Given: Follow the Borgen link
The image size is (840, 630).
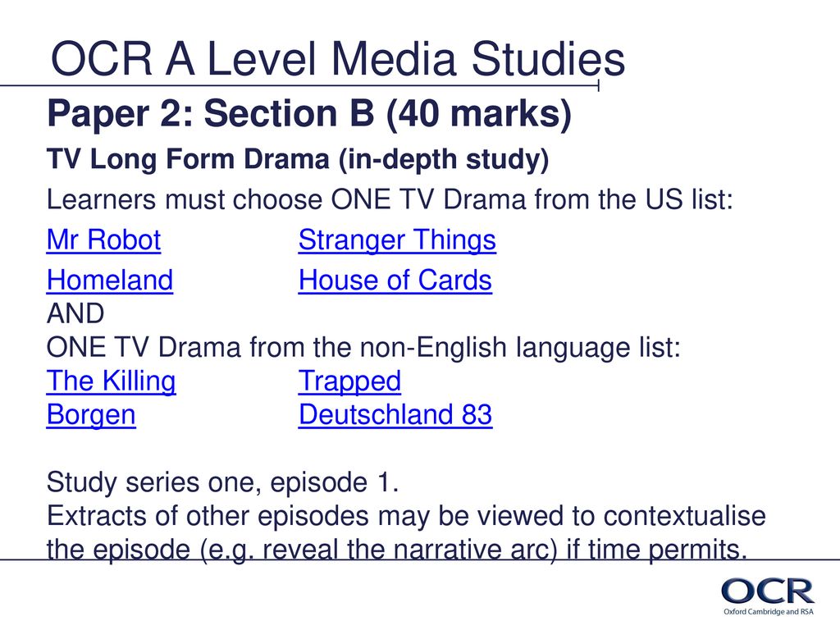Looking at the screenshot, I should click(x=91, y=414).
